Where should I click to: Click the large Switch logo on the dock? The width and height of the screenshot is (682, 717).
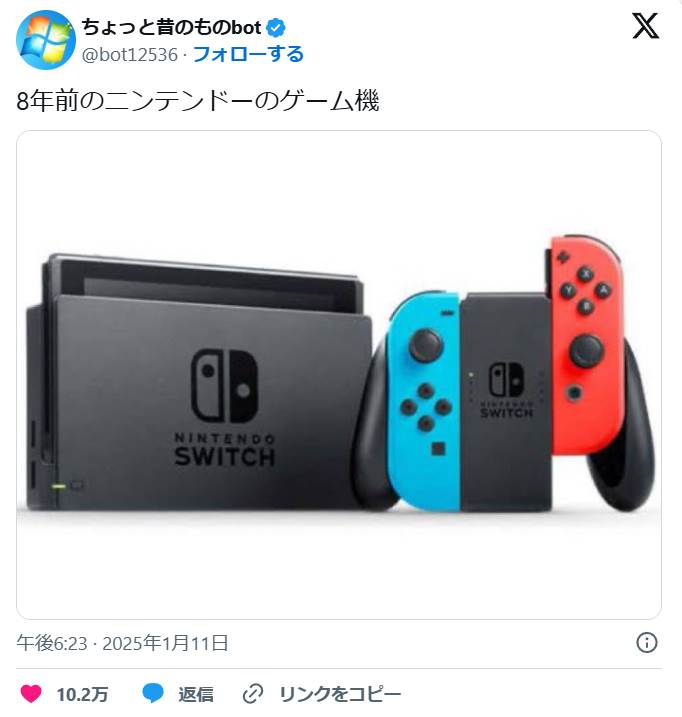[225, 386]
